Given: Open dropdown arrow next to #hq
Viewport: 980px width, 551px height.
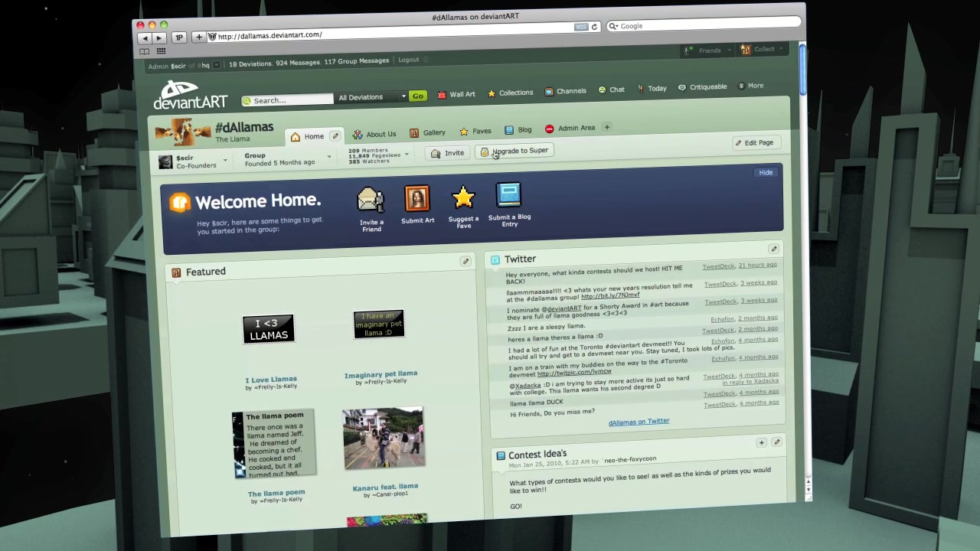Looking at the screenshot, I should 217,65.
